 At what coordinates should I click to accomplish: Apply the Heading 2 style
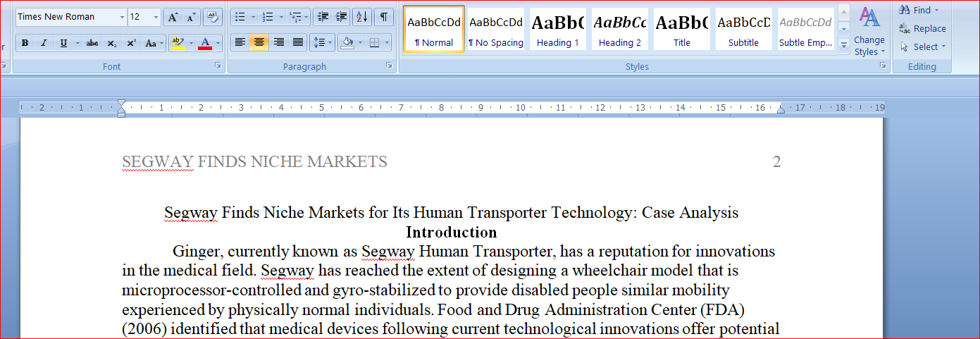click(x=620, y=29)
